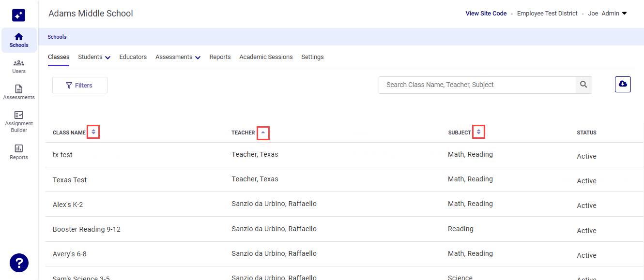Click teacher name in Avery's 6-8 row
This screenshot has height=280, width=644.
(x=274, y=253)
